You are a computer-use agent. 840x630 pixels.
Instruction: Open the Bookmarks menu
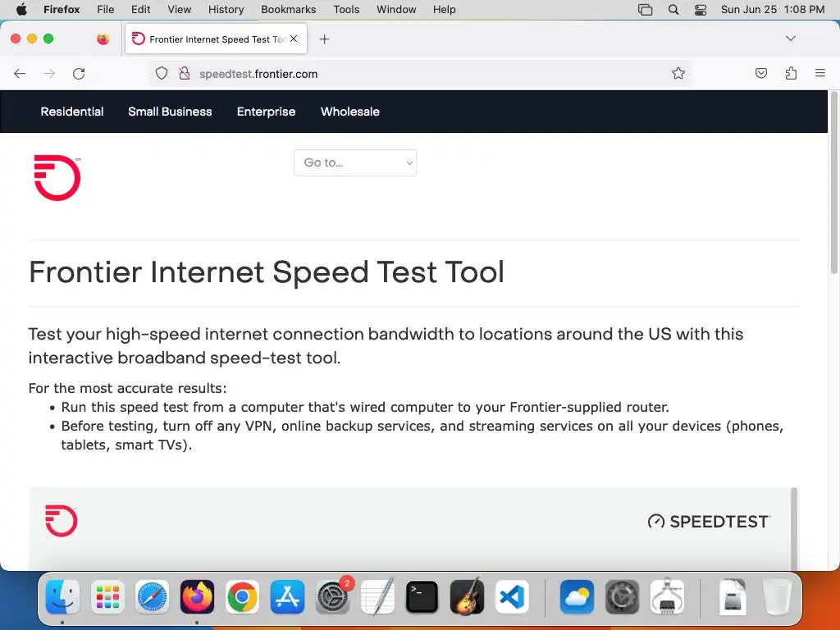[288, 10]
